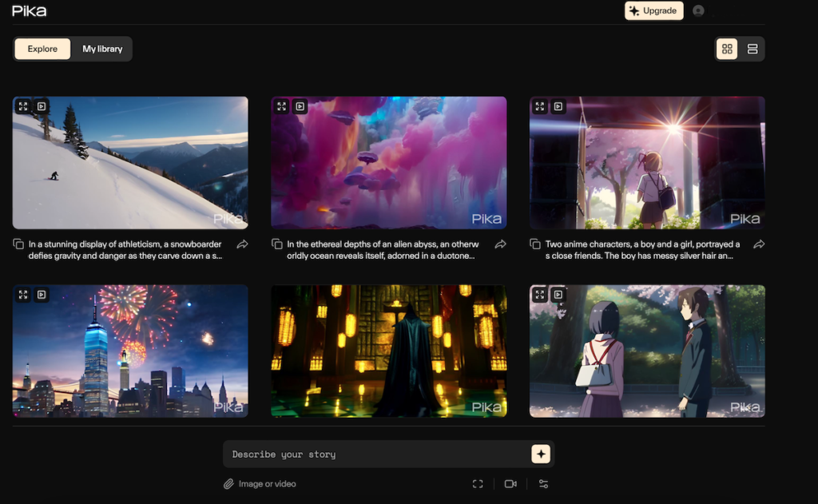Copy the anime characters prompt text

coord(535,244)
